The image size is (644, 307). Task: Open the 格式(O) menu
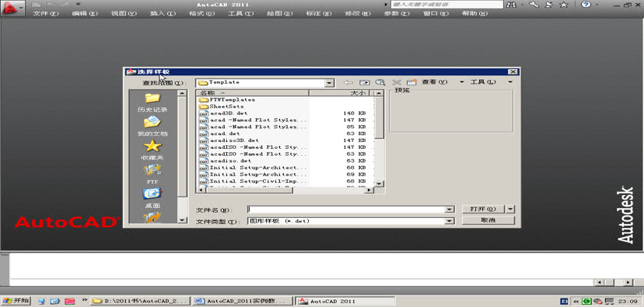click(202, 13)
